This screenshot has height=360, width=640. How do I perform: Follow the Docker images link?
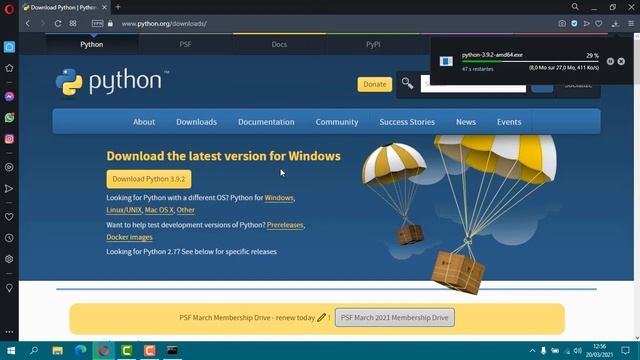point(129,237)
